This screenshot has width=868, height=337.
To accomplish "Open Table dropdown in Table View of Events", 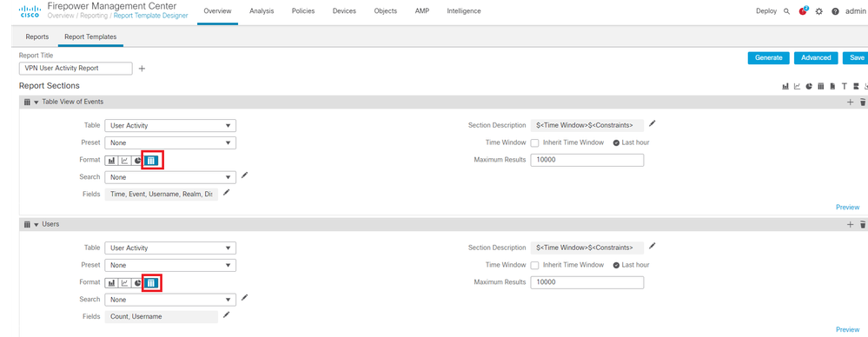I will tap(170, 126).
